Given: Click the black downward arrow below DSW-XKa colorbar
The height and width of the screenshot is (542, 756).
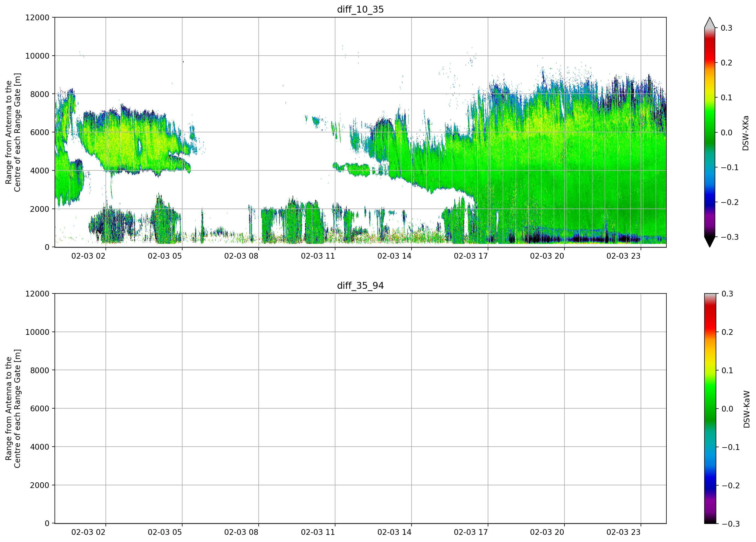Looking at the screenshot, I should (710, 242).
